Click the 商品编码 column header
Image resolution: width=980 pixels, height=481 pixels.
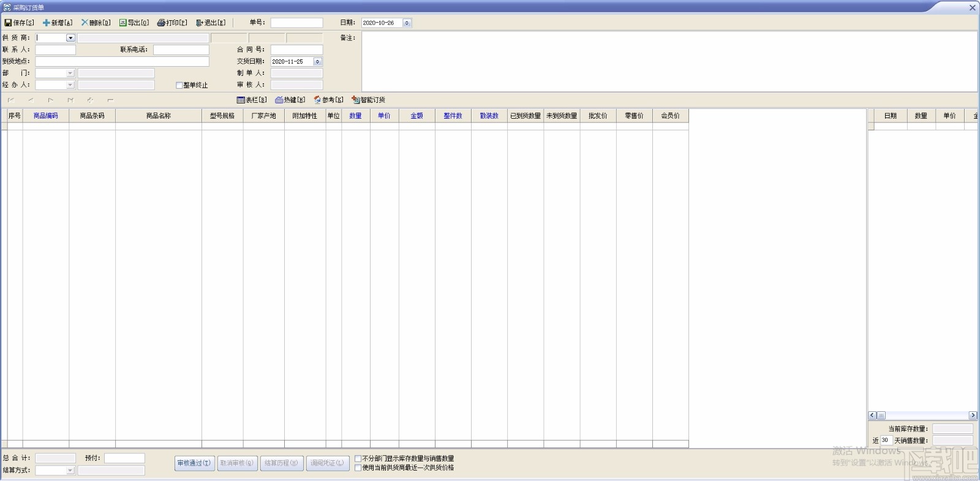[x=46, y=116]
